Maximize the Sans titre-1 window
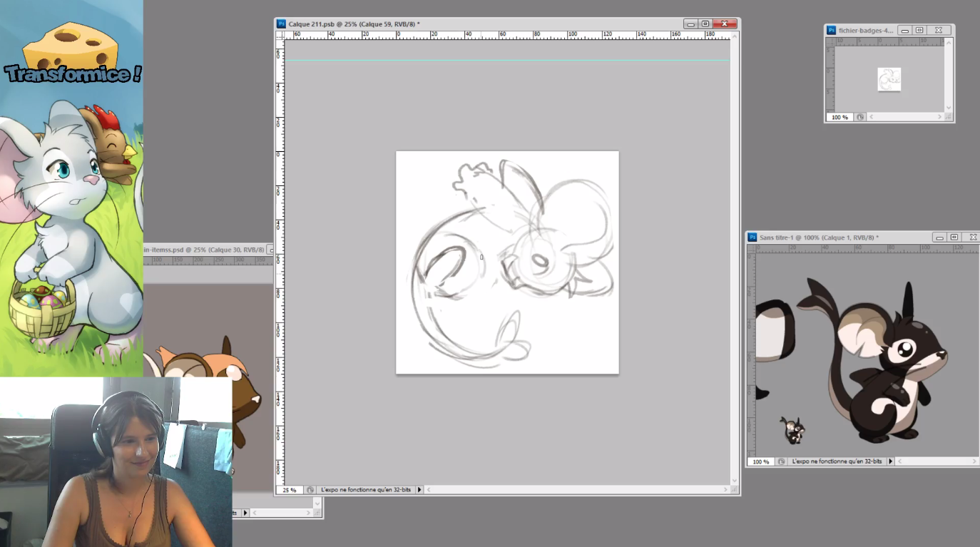Image resolution: width=980 pixels, height=547 pixels. point(955,237)
